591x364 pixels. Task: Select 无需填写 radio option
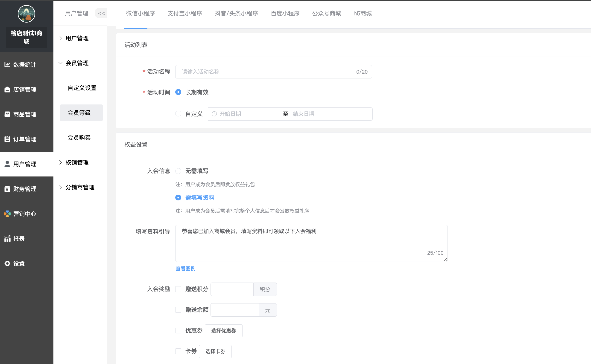[x=178, y=171]
